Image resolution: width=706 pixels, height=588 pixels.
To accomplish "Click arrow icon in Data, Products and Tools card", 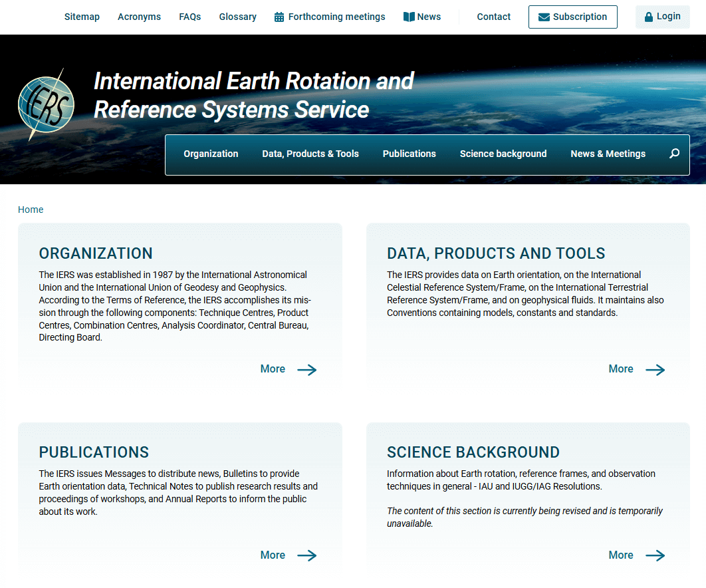I will (x=655, y=370).
